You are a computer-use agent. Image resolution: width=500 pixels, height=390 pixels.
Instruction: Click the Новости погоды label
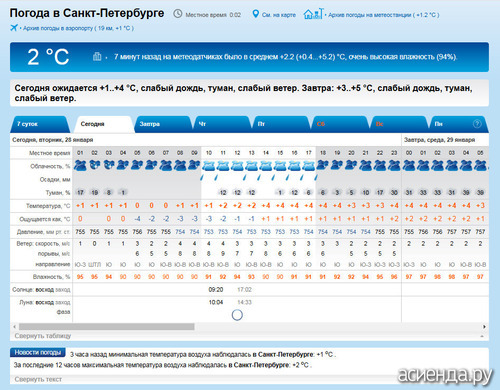(38, 352)
